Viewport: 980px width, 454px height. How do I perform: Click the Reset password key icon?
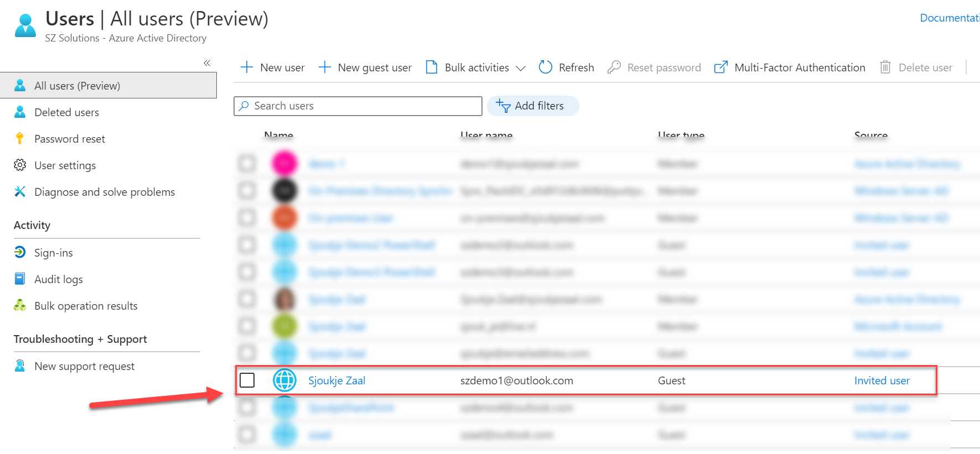(x=614, y=67)
